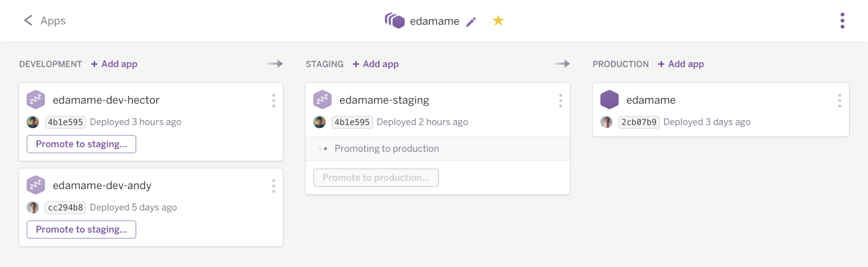The width and height of the screenshot is (868, 267).
Task: Click the sleeping edamame-staging app icon
Action: tap(323, 99)
